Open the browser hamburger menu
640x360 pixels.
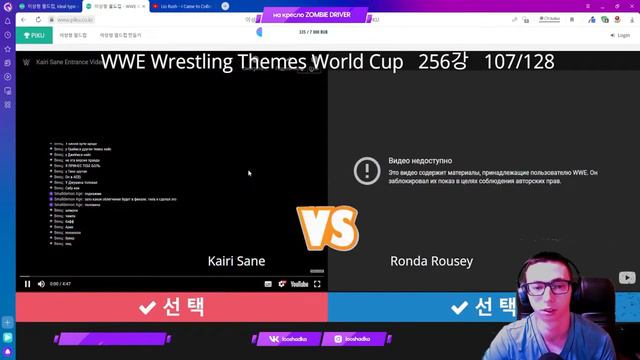[588, 7]
